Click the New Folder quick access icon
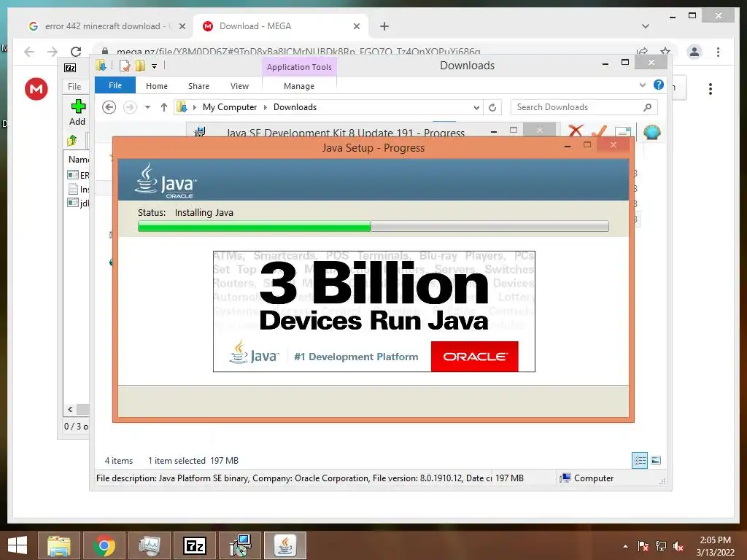The width and height of the screenshot is (747, 560). tap(140, 66)
